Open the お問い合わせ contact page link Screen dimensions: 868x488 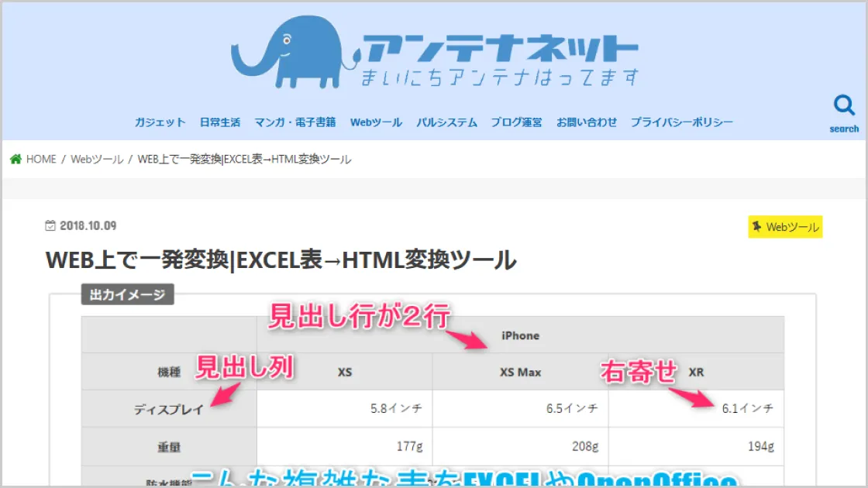587,122
